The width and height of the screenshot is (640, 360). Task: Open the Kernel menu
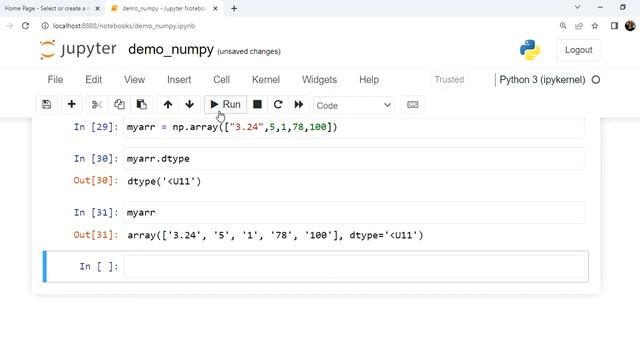tap(266, 80)
